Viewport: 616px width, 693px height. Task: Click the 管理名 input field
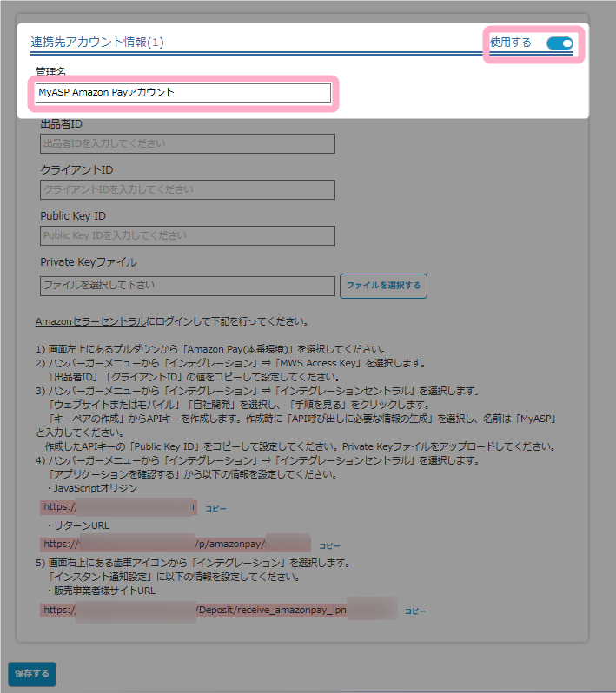tap(183, 93)
